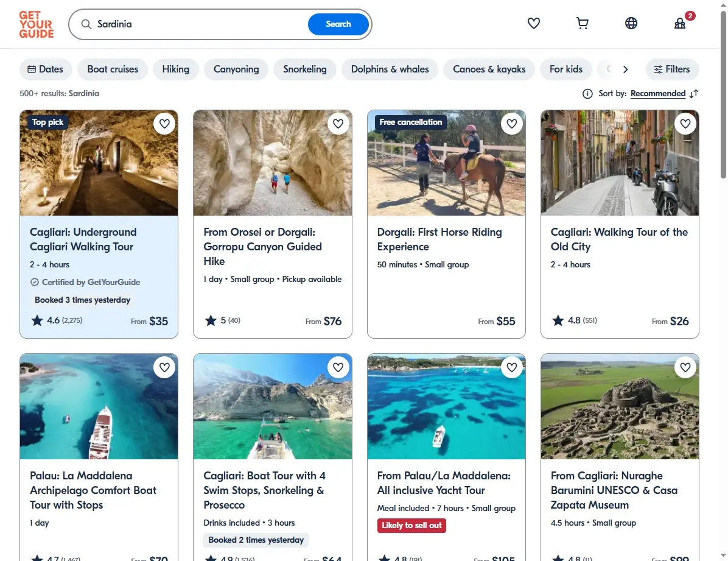Screen dimensions: 728x561
Task: Click the "From $26" price
Action: coord(670,321)
